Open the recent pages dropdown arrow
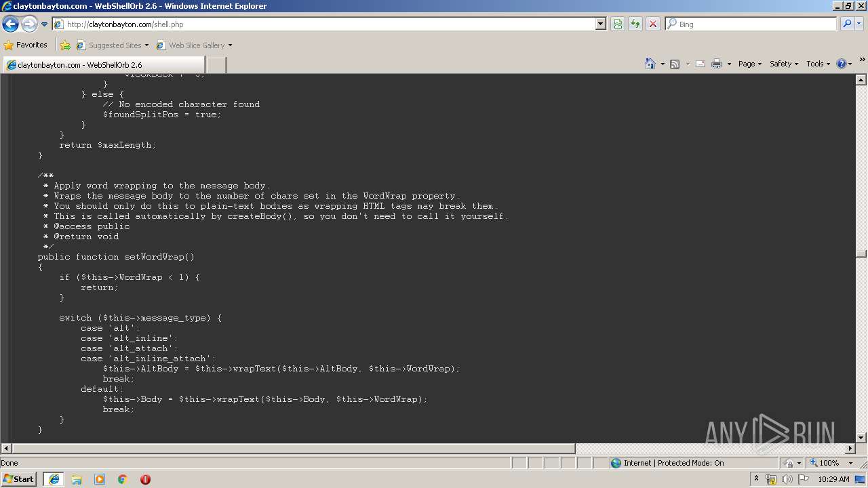The height and width of the screenshot is (488, 868). pos(45,24)
